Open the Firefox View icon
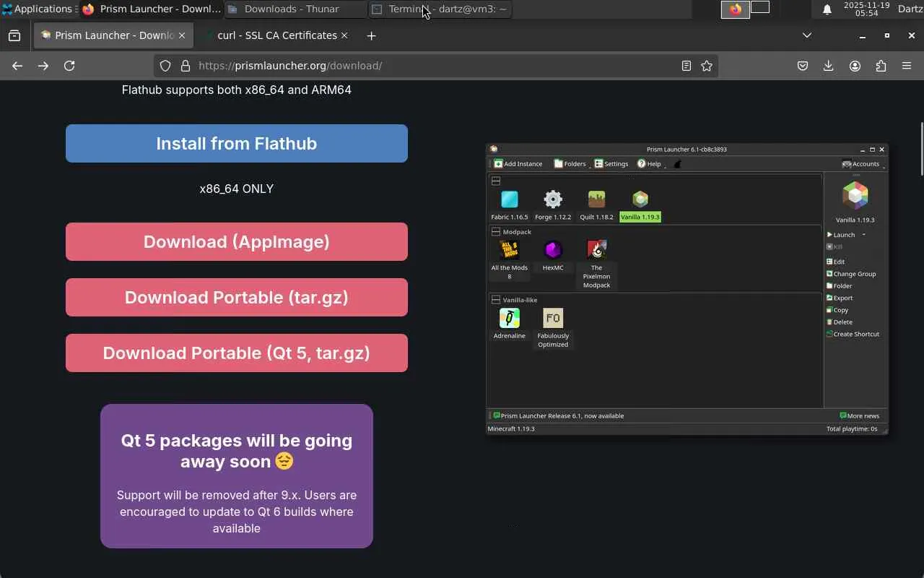This screenshot has width=924, height=578. tap(14, 35)
